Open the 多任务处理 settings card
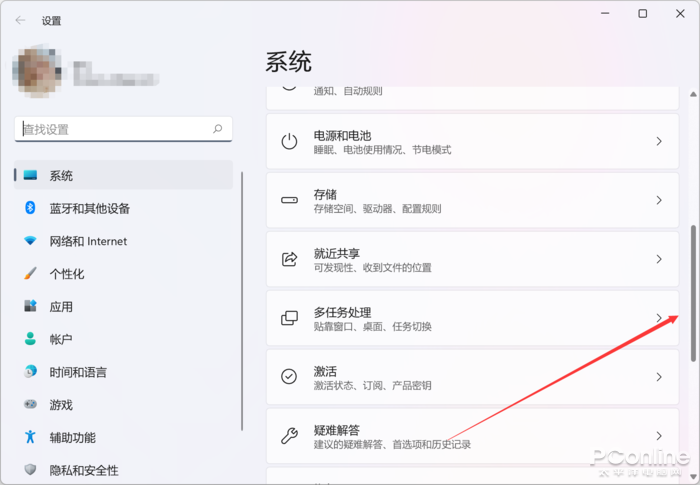This screenshot has height=485, width=700. pyautogui.click(x=472, y=318)
